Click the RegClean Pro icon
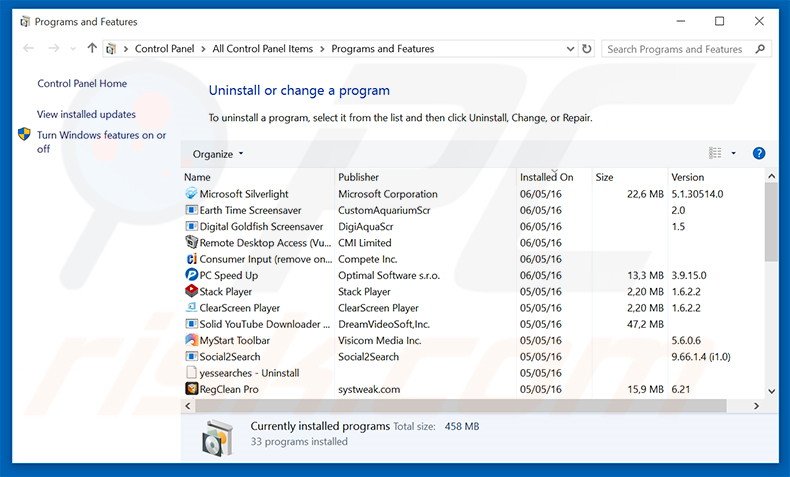The image size is (790, 477). (x=191, y=389)
